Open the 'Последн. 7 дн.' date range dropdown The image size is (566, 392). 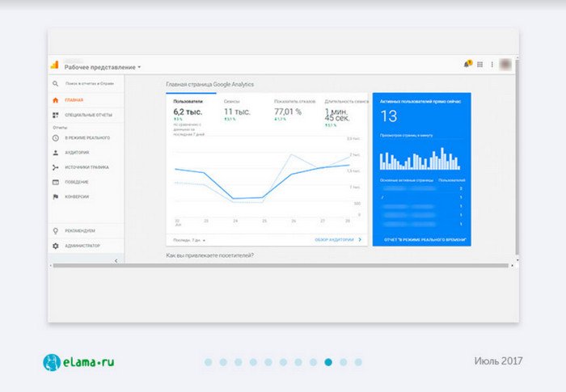(189, 240)
